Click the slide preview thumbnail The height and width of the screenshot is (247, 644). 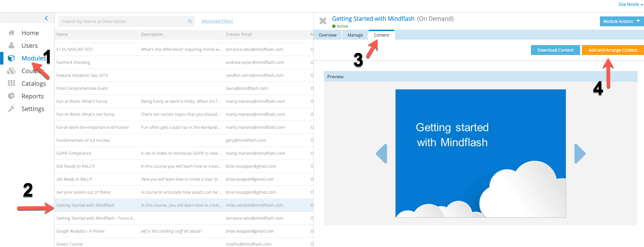click(480, 153)
